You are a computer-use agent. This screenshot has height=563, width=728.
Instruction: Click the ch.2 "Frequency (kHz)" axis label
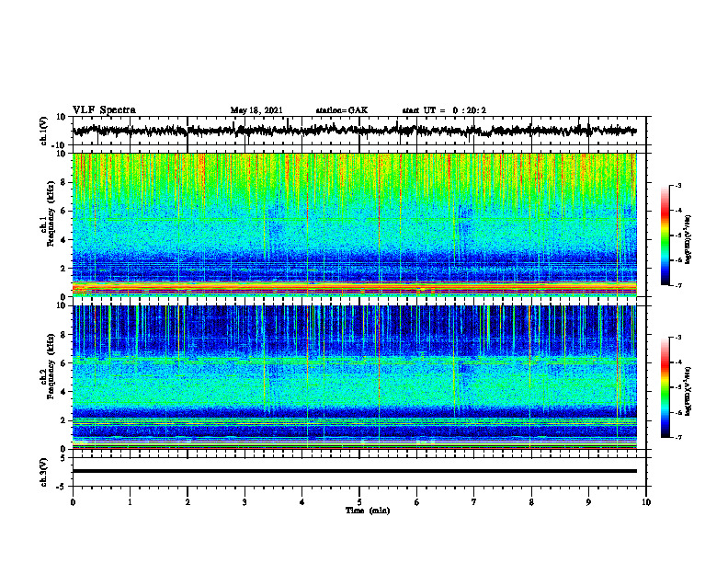click(51, 366)
